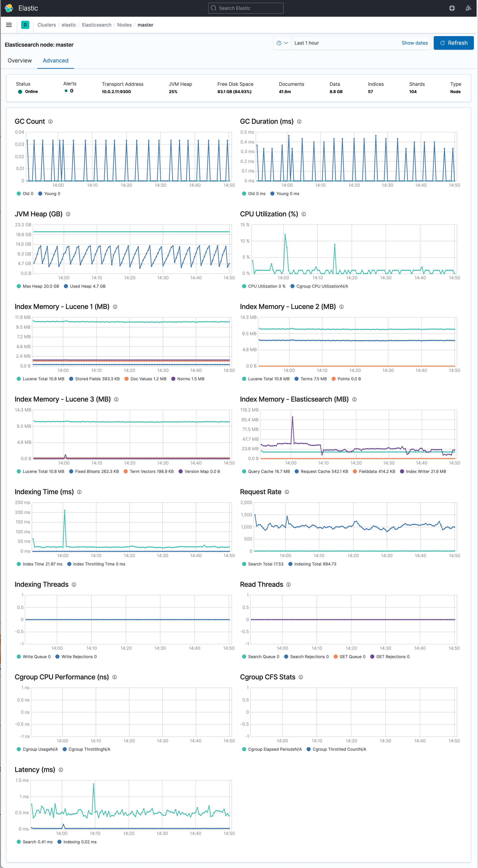
Task: Open the newsfeed celebration icon
Action: 468,8
